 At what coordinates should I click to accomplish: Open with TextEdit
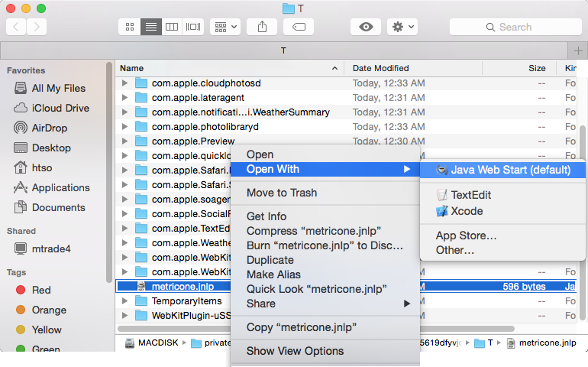tap(503, 195)
